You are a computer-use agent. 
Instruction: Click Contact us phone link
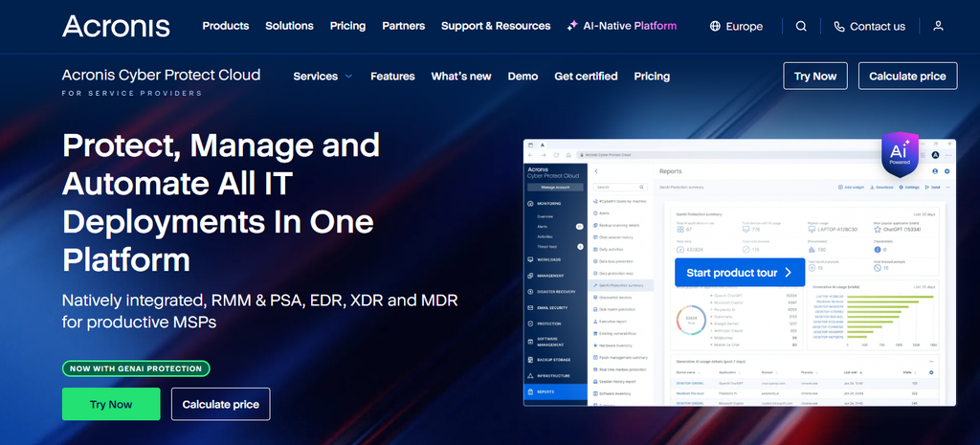[x=869, y=26]
